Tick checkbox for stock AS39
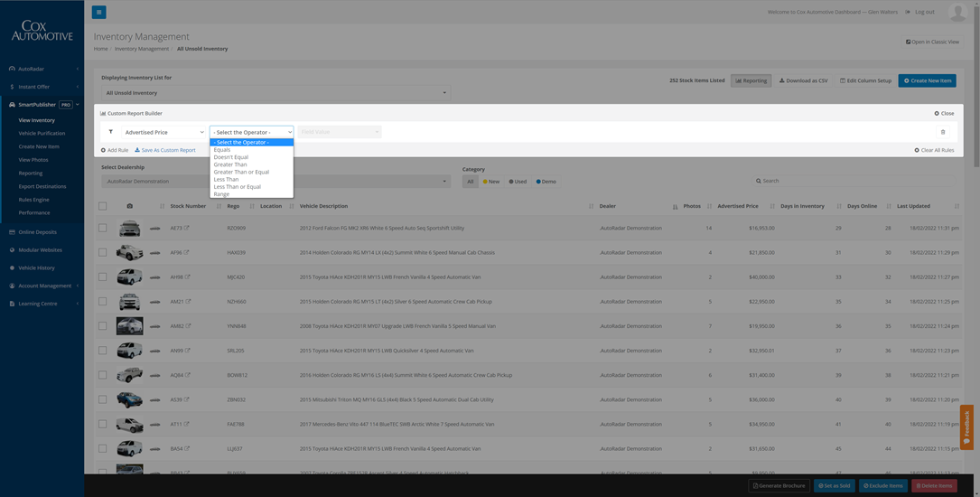This screenshot has height=497, width=980. (102, 399)
